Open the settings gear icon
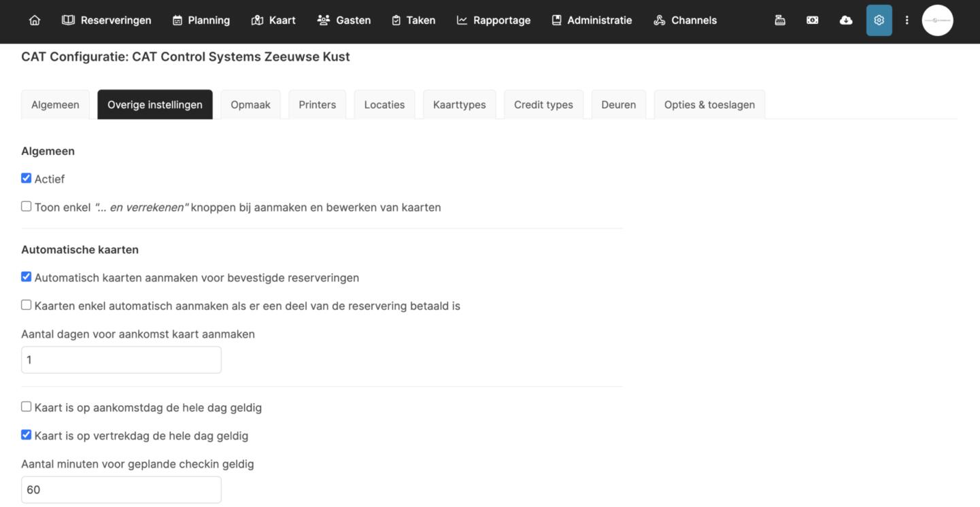Screen dimensions: 980x507 [x=879, y=20]
